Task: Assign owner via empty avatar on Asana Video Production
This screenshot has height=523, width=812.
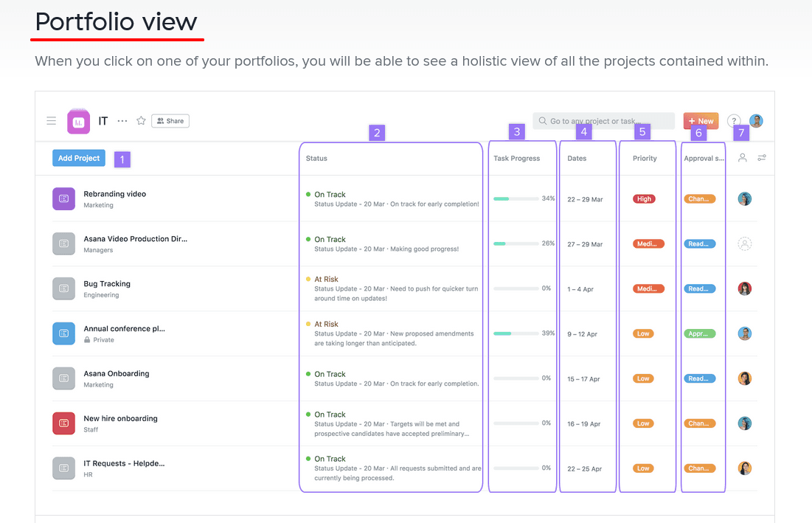Action: pyautogui.click(x=745, y=244)
